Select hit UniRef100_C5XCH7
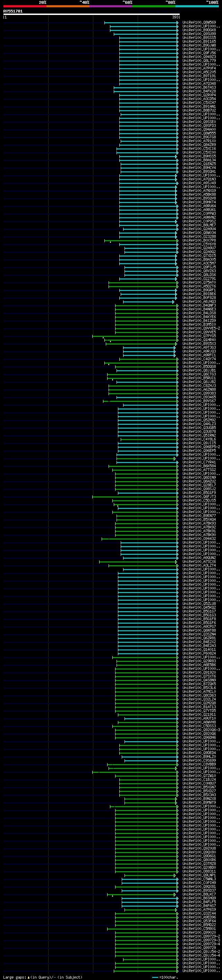 pos(199,103)
